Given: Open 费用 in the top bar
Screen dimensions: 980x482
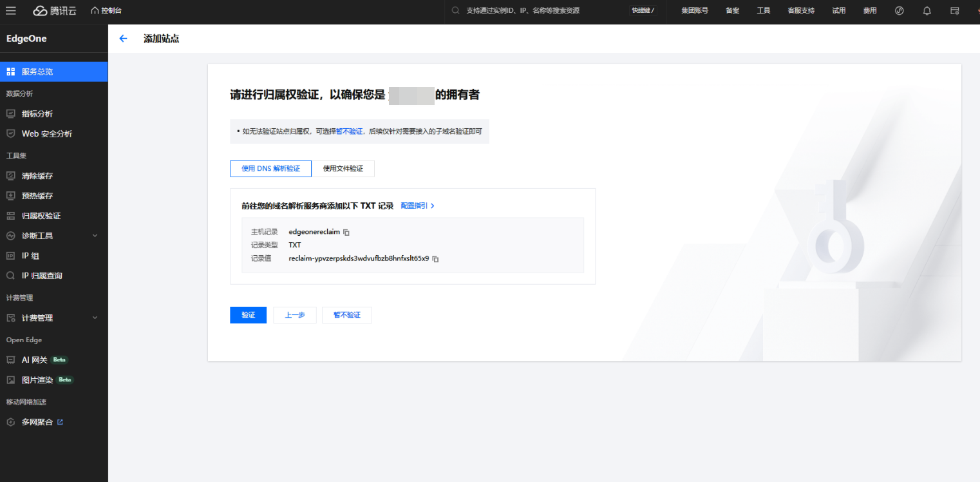Looking at the screenshot, I should (870, 10).
